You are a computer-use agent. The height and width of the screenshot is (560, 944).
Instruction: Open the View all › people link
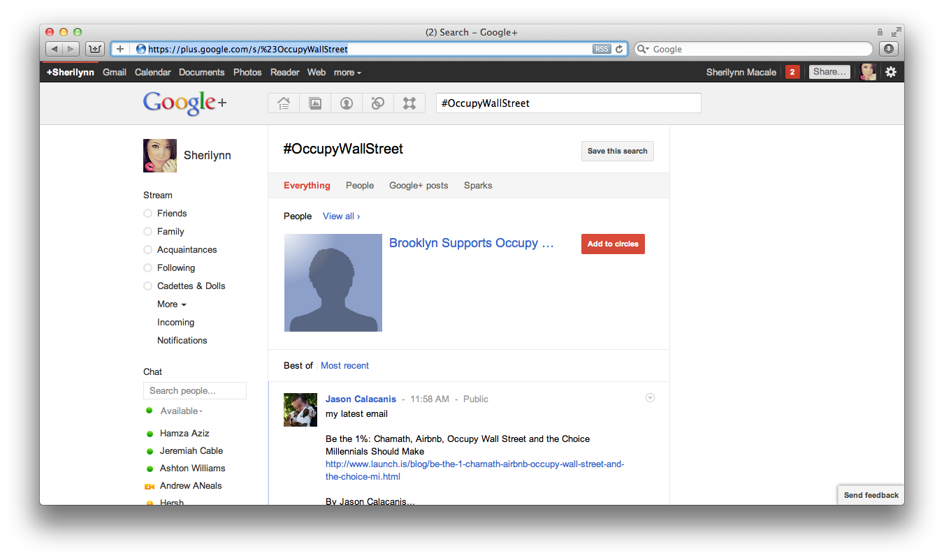click(x=341, y=216)
